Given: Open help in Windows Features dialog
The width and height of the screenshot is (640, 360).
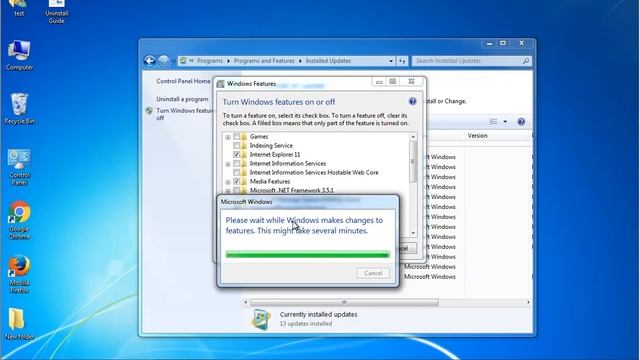Looking at the screenshot, I should [412, 101].
